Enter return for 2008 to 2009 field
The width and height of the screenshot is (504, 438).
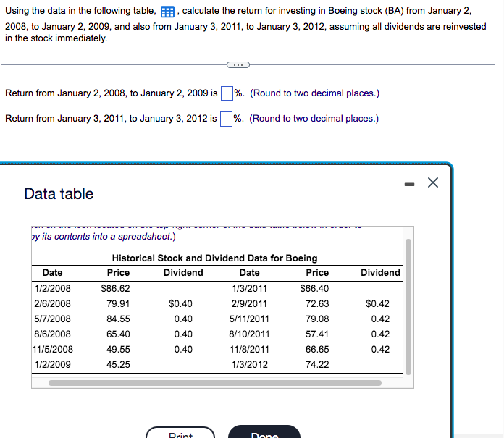coord(227,93)
